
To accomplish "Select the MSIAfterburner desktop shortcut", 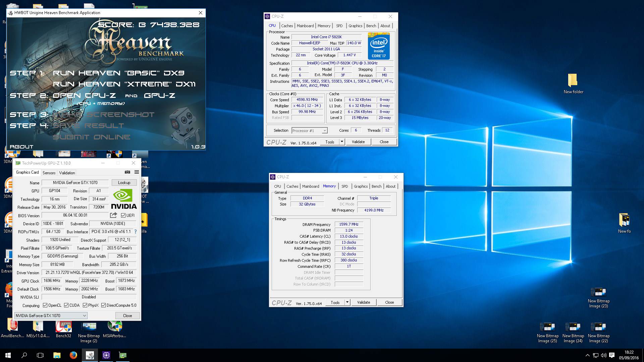I will point(114,328).
